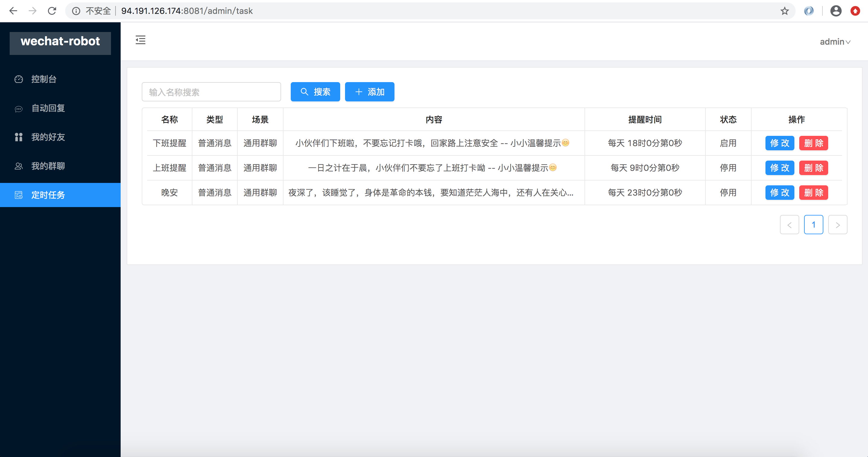This screenshot has height=457, width=868.
Task: Click the 我的好友 friends icon
Action: point(18,137)
